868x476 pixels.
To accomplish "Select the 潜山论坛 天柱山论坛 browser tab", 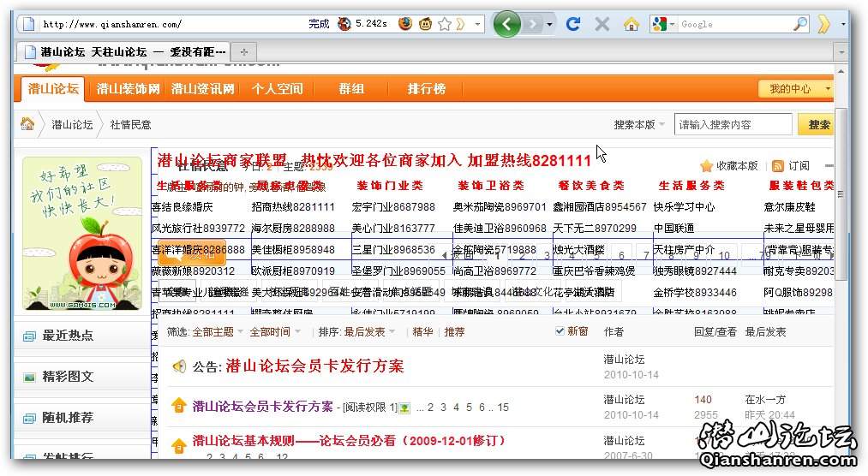I will click(123, 52).
